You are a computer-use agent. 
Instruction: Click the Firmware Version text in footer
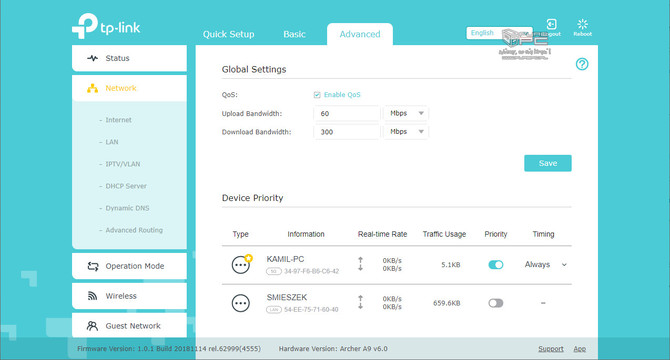click(169, 349)
